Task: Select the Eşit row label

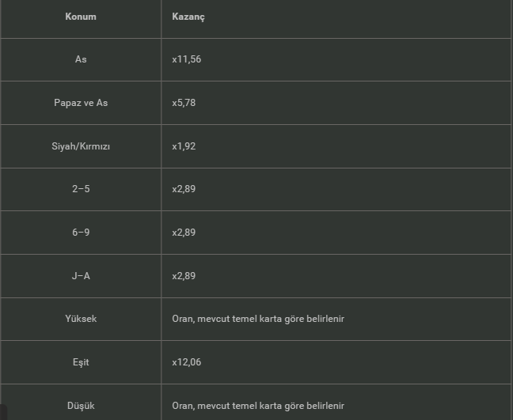Action: (x=81, y=362)
